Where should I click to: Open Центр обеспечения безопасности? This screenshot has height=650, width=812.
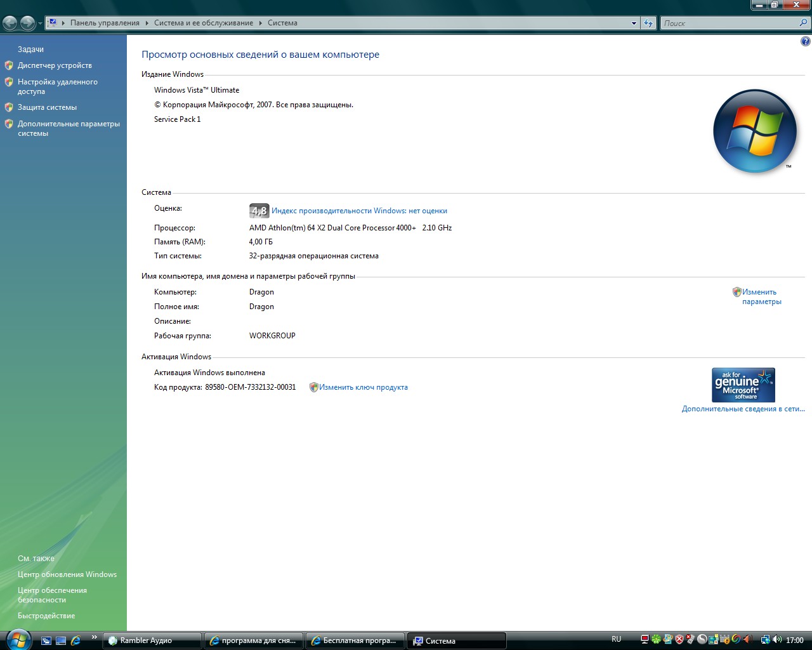point(52,595)
